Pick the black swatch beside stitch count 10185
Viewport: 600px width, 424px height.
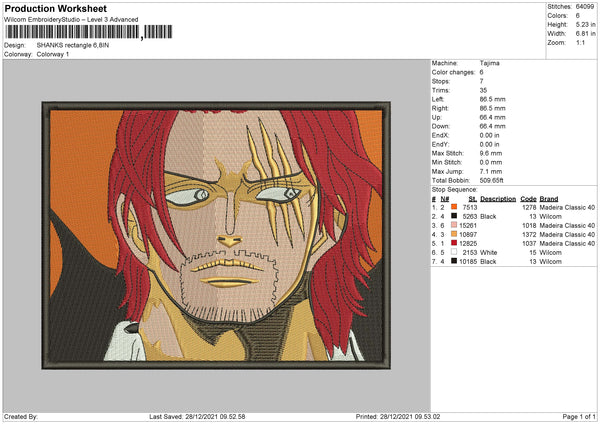pos(454,261)
